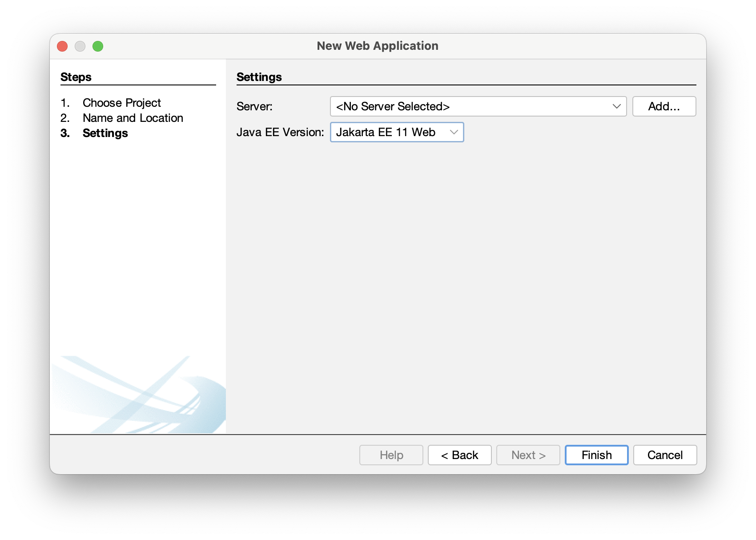Click the Help button
Image resolution: width=756 pixels, height=540 pixels.
tap(391, 455)
